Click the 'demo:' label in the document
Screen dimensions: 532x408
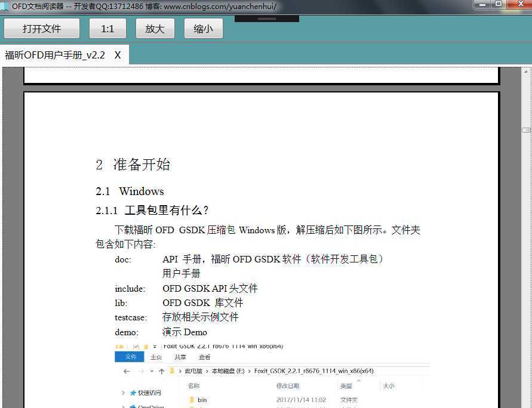coord(127,332)
